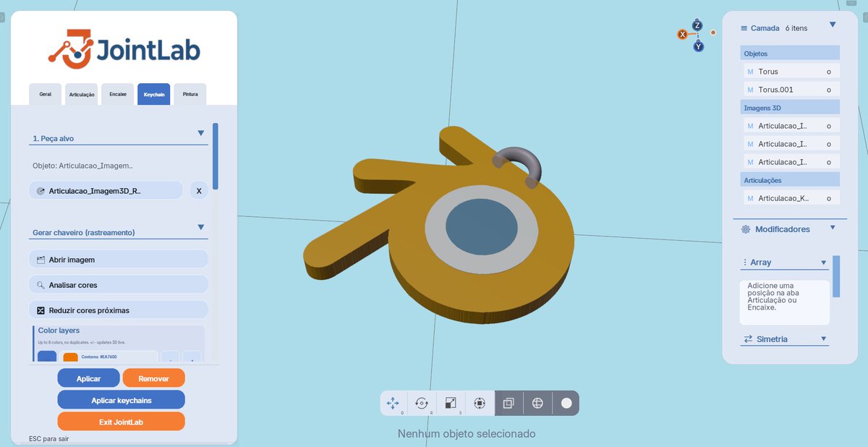This screenshot has width=868, height=447.
Task: Select the Rotate (R) transform tool
Action: 422,403
